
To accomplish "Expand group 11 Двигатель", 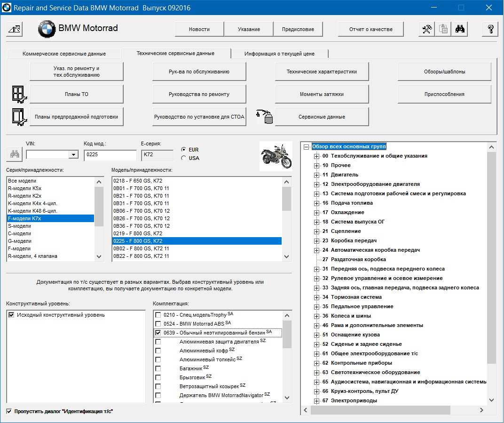I will 316,175.
